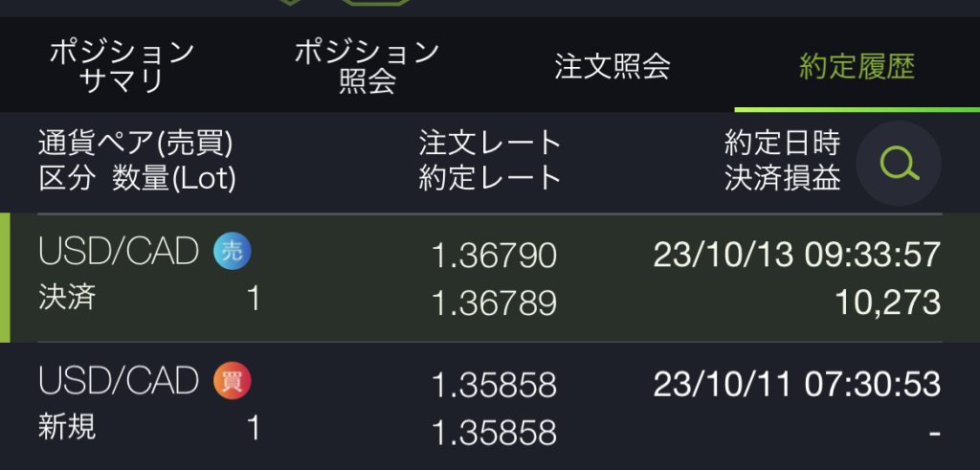Tap the orange 買 buy badge
This screenshot has height=470, width=980.
point(232,381)
